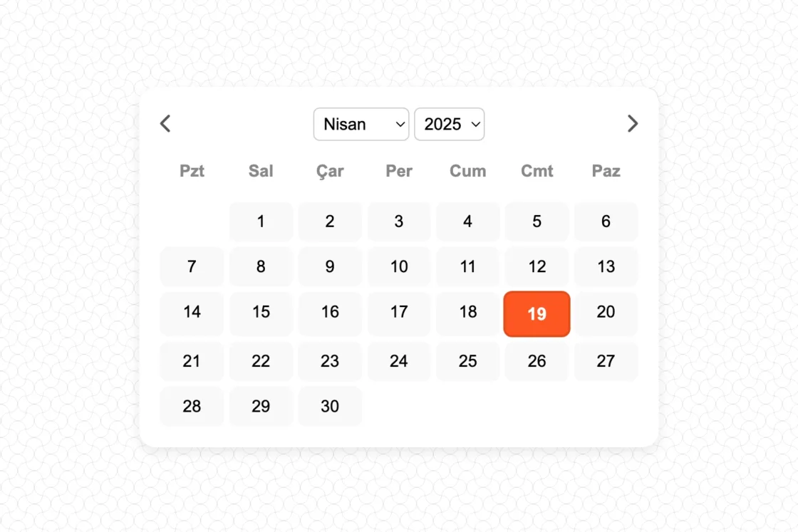This screenshot has height=532, width=798.
Task: Open the 2025 year dropdown
Action: point(449,124)
